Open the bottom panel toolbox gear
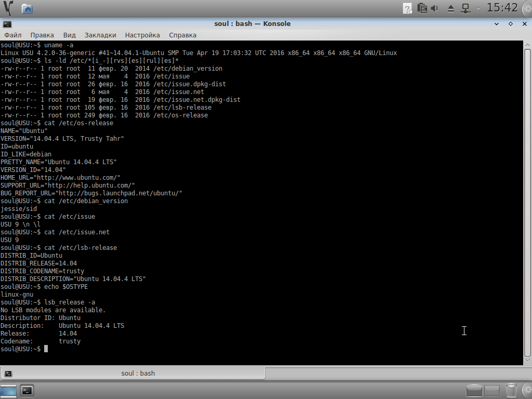This screenshot has width=532, height=399. pyautogui.click(x=527, y=390)
